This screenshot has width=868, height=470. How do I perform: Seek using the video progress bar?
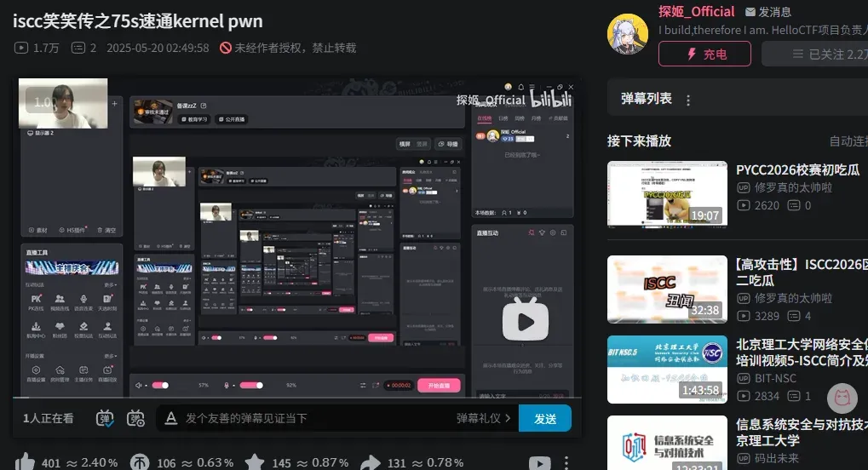[x=297, y=398]
